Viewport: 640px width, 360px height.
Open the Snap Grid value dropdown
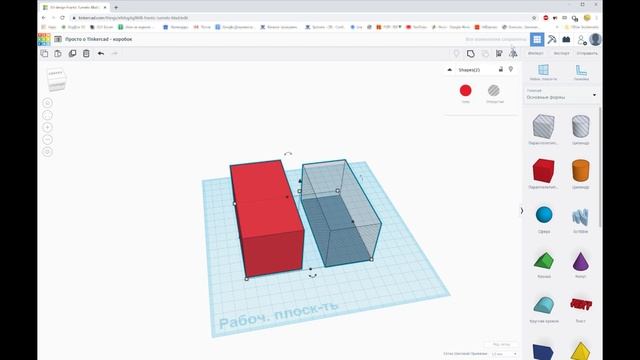504,354
